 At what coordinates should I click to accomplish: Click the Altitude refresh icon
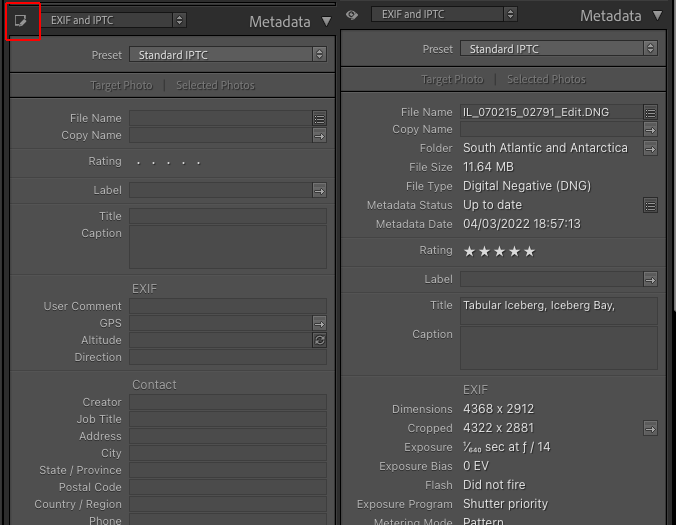(x=319, y=340)
